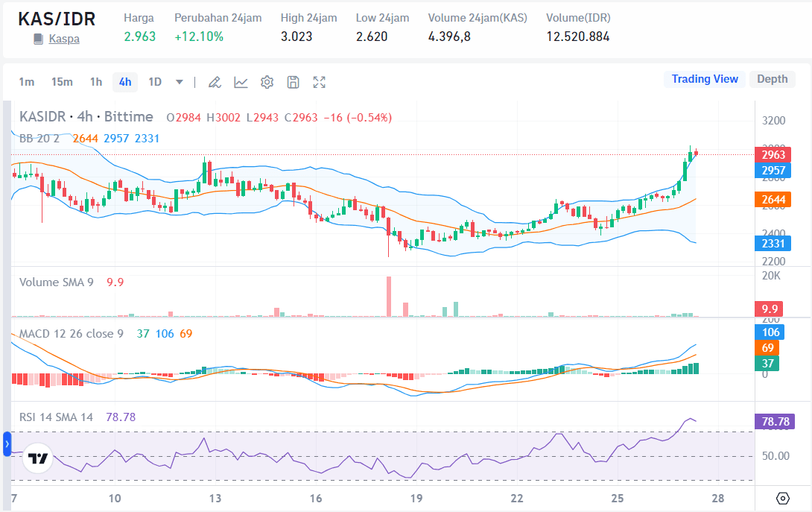The height and width of the screenshot is (512, 812).
Task: Select the drawing pen tool
Action: 215,82
